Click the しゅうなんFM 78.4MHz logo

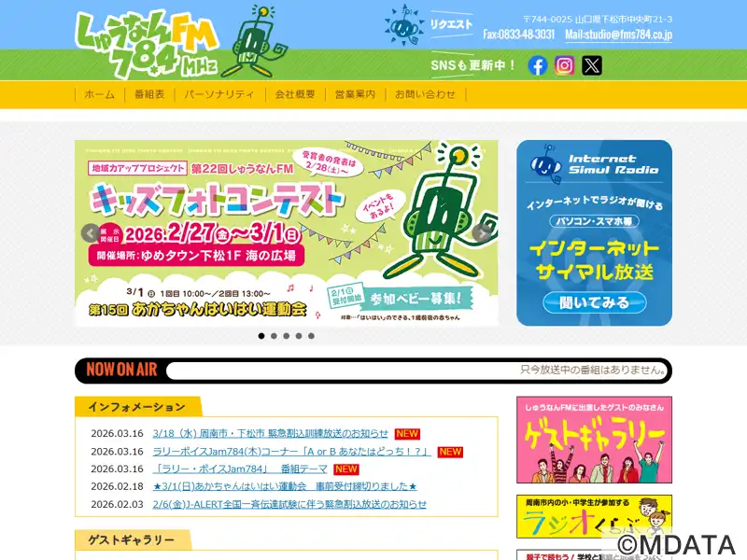148,44
